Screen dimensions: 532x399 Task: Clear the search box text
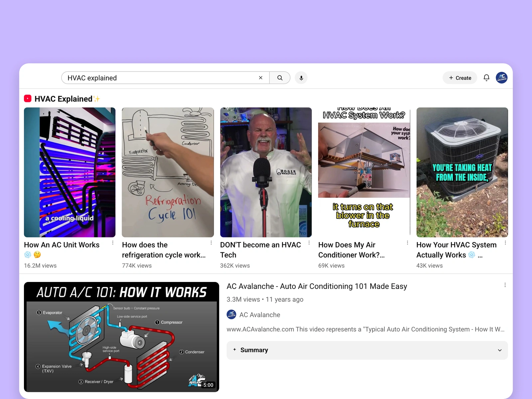pos(261,78)
